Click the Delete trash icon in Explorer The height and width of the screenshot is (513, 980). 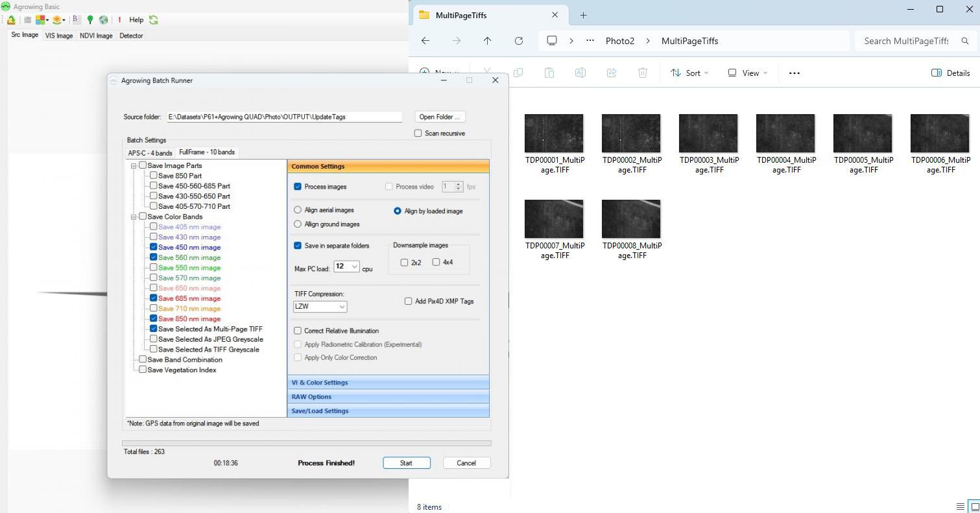[x=642, y=73]
